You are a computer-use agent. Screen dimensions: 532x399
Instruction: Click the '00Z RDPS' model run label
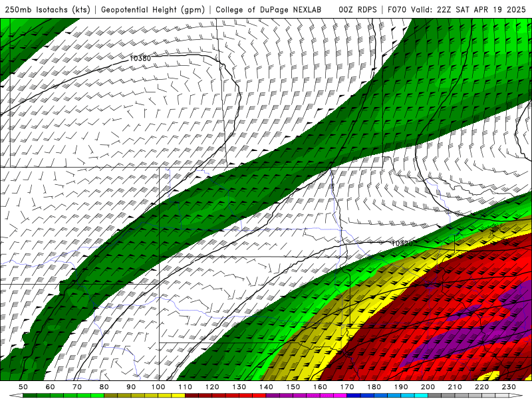(358, 10)
